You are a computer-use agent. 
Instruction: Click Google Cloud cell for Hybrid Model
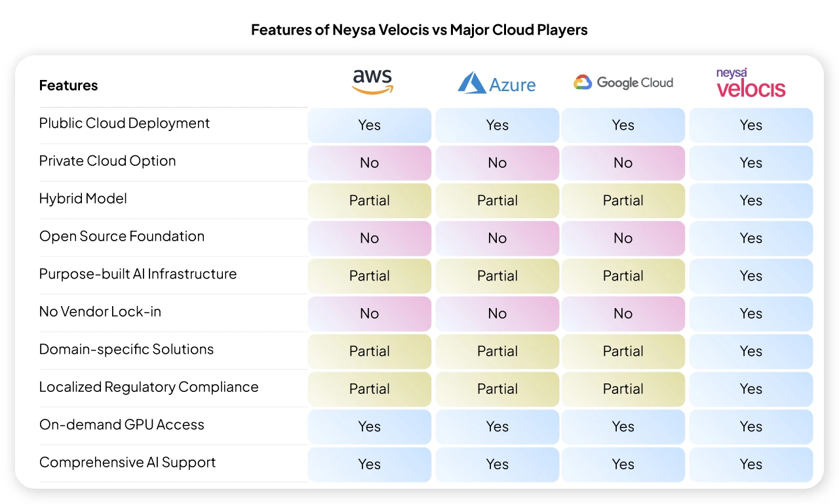click(x=623, y=201)
